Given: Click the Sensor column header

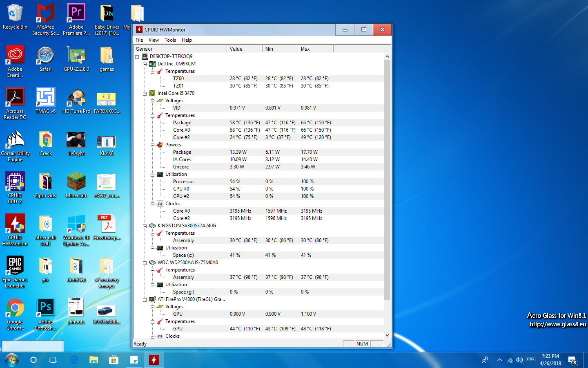Looking at the screenshot, I should coord(180,49).
